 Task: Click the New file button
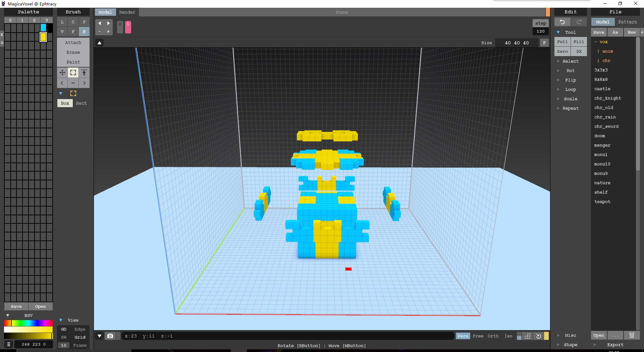pos(632,32)
